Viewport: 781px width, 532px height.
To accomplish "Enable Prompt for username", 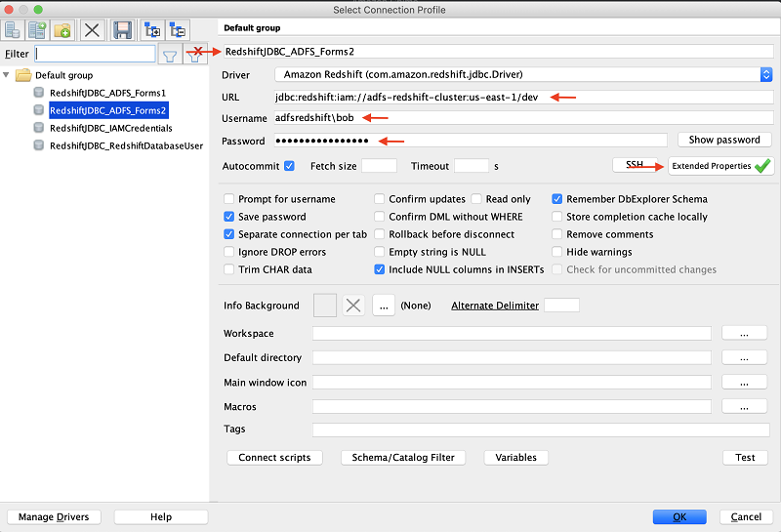I will [x=228, y=199].
